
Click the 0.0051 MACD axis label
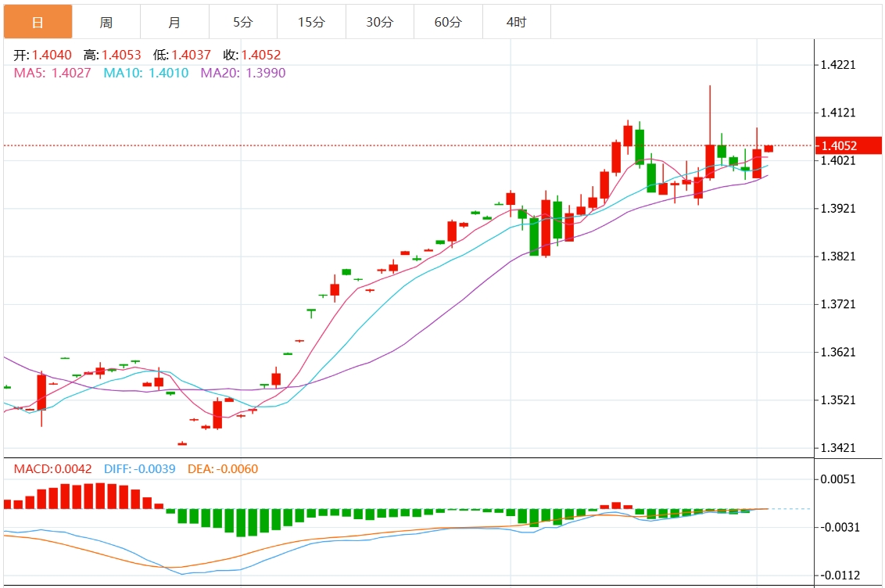(838, 479)
